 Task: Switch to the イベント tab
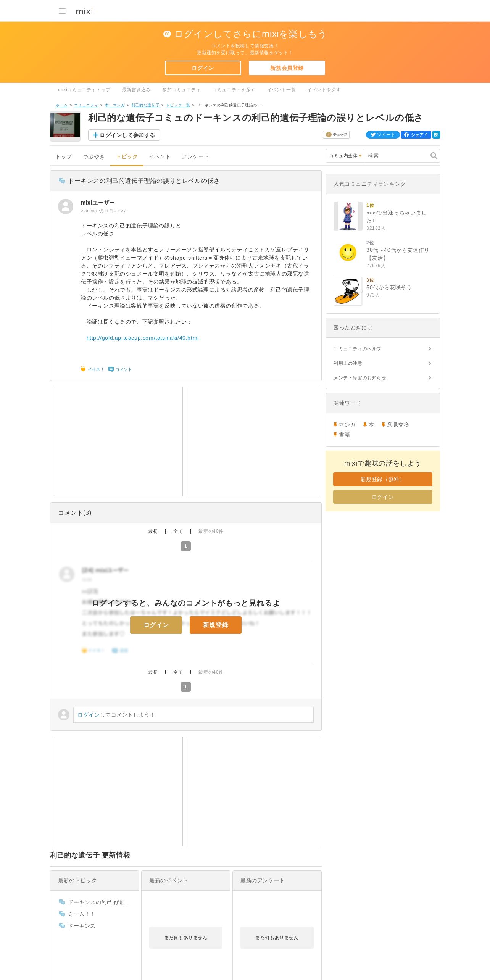(160, 156)
